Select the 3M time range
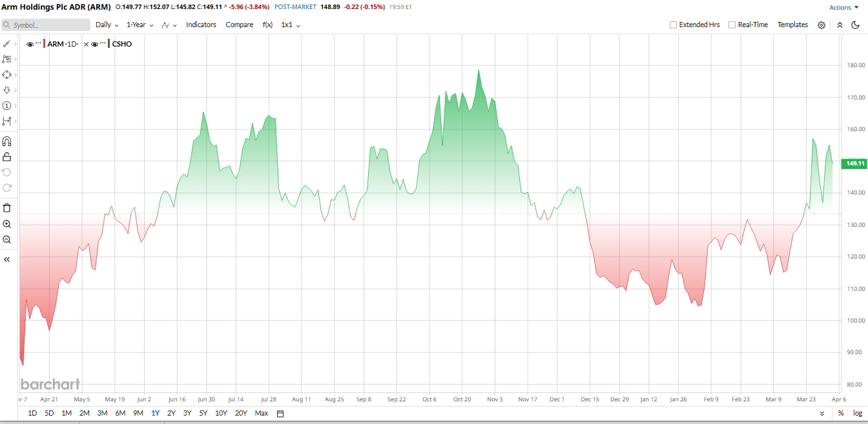The image size is (868, 424). coord(102,414)
